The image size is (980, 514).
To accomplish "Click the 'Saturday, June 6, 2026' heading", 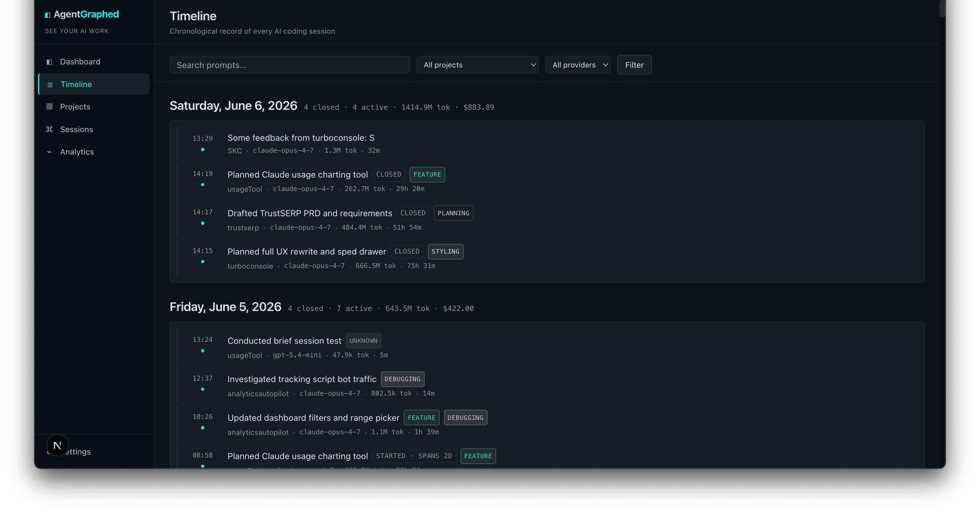I will click(233, 106).
